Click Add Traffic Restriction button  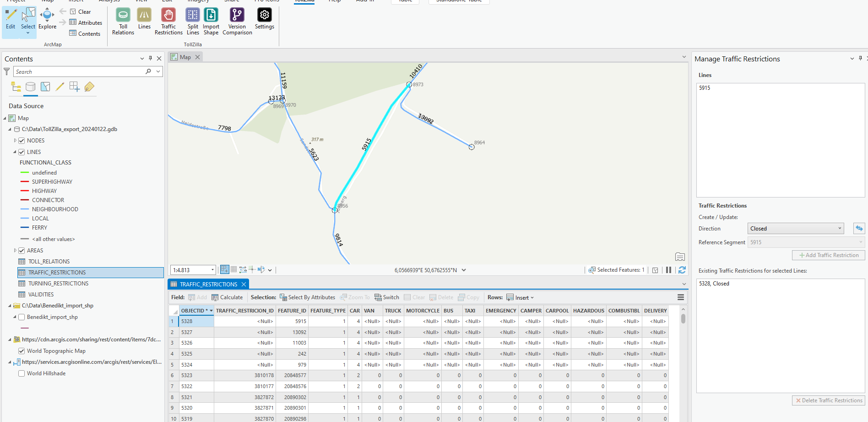pos(829,255)
